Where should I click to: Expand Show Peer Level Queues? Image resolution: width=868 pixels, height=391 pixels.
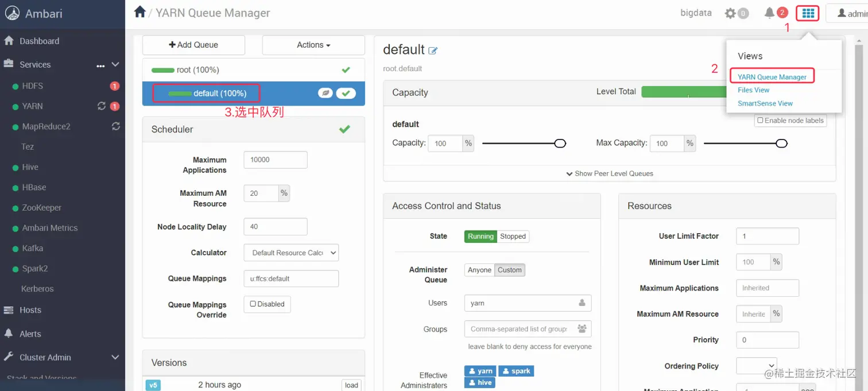click(610, 173)
